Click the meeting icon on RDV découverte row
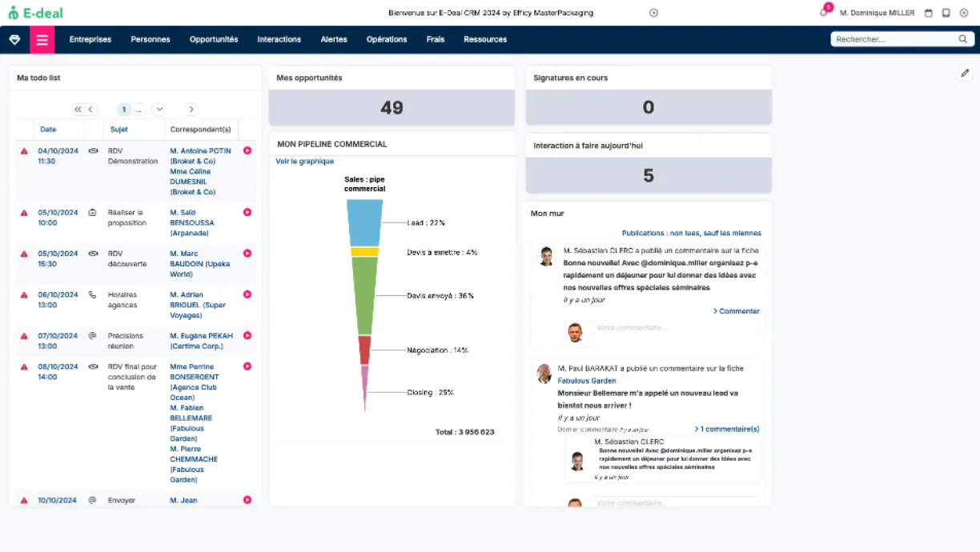980x552 pixels. click(x=93, y=253)
